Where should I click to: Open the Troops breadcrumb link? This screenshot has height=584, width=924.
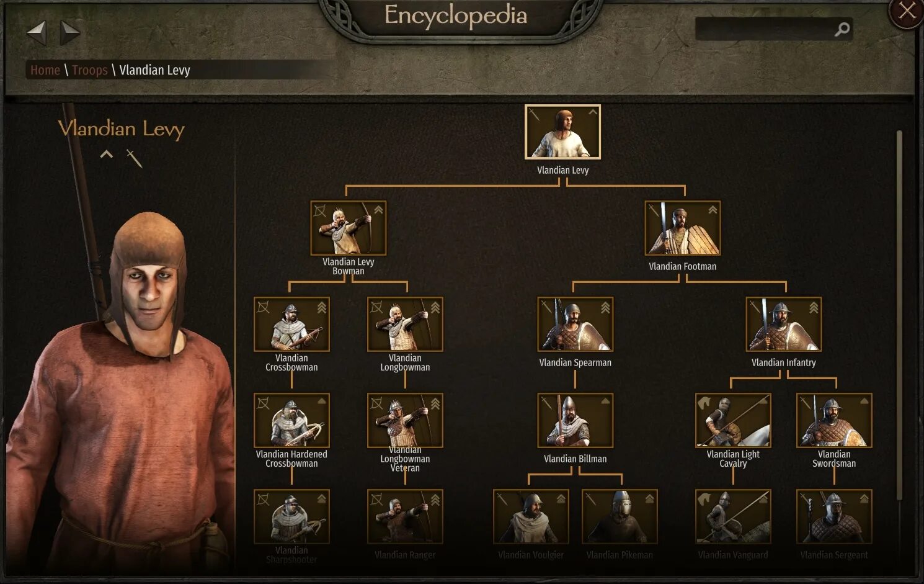pos(90,70)
